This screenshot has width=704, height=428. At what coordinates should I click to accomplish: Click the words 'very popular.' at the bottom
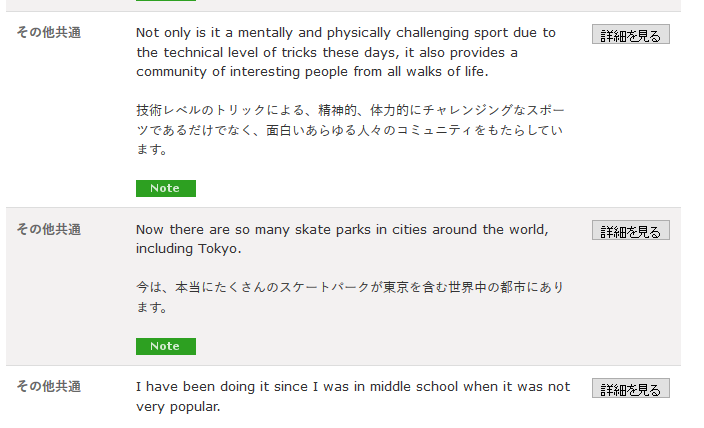(x=178, y=407)
